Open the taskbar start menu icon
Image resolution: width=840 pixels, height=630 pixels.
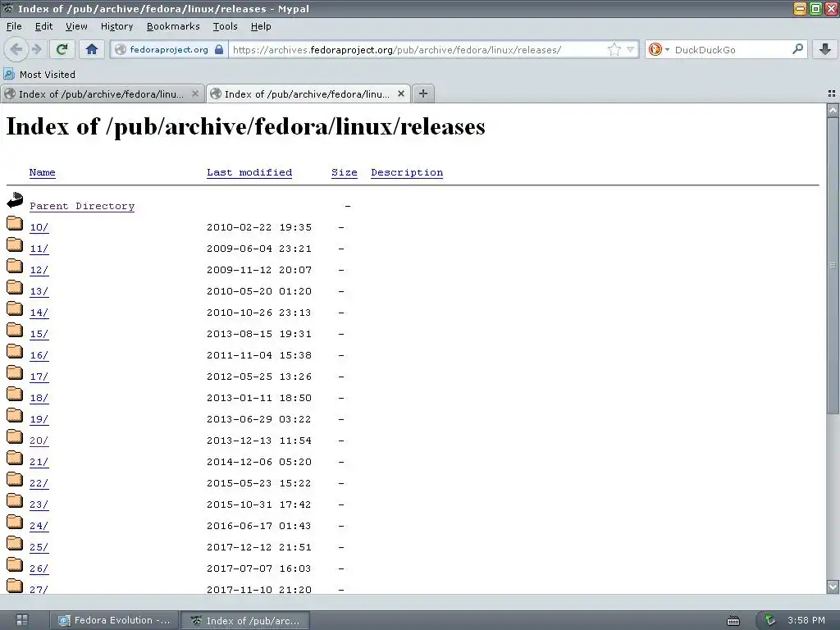(x=22, y=620)
